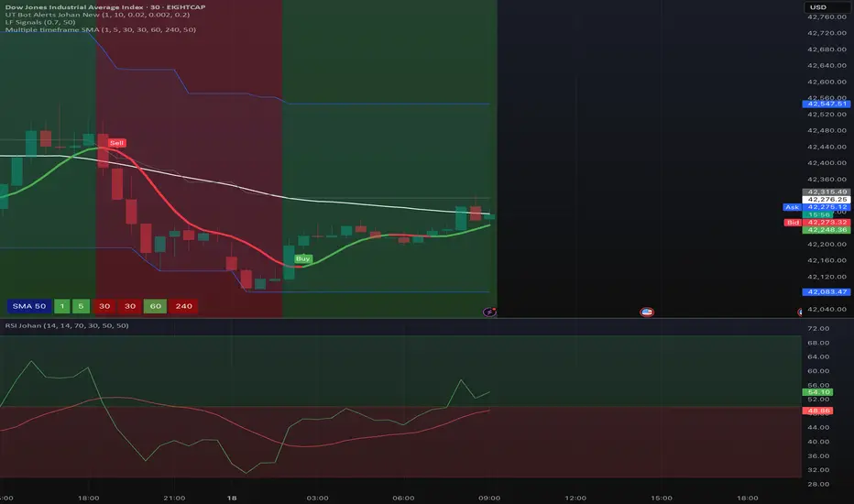Click the 42,760.00 price axis label

click(827, 16)
